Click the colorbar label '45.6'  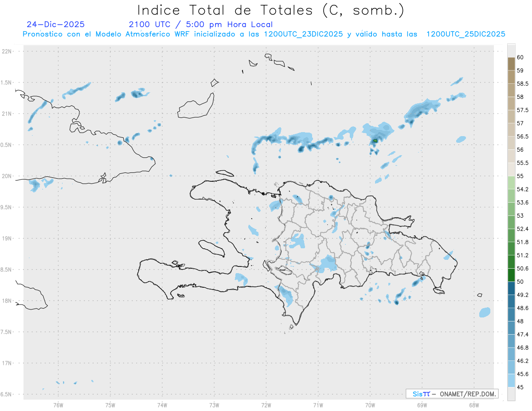tap(522, 374)
